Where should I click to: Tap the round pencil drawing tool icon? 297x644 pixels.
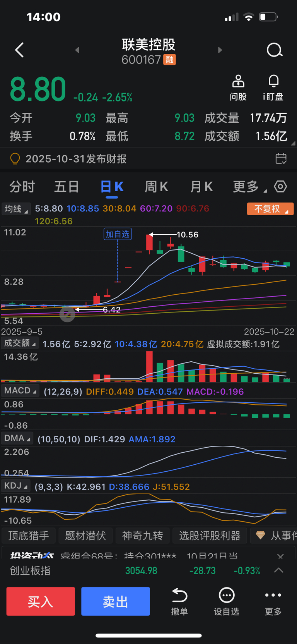[67, 314]
